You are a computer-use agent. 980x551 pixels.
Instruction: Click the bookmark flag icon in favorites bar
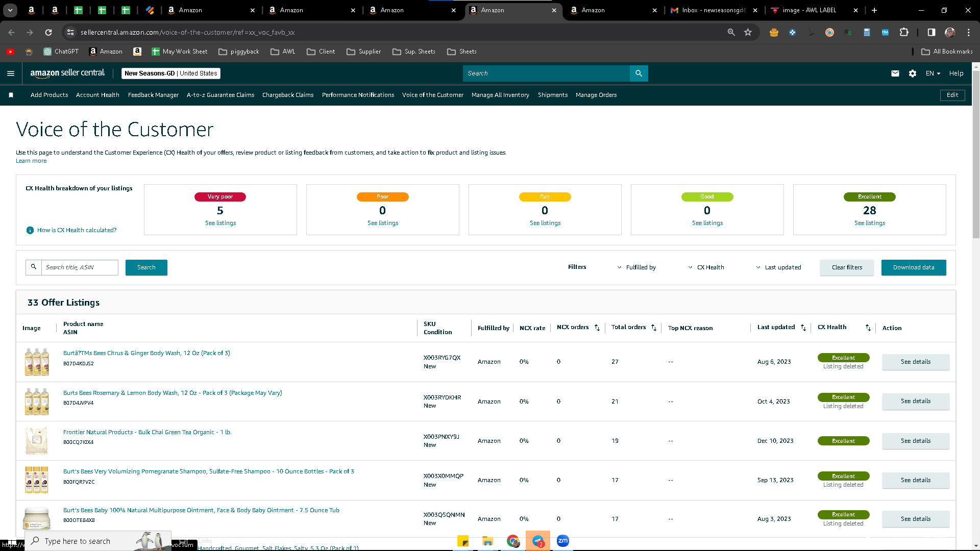(x=11, y=95)
